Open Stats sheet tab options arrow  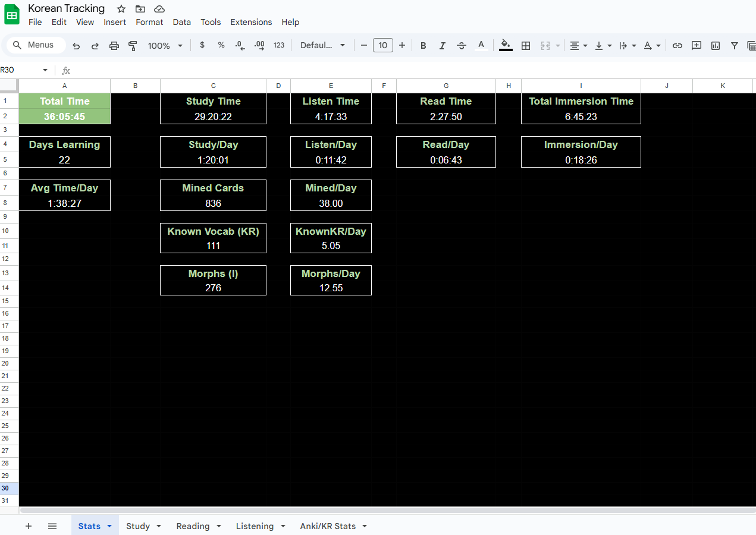click(109, 526)
